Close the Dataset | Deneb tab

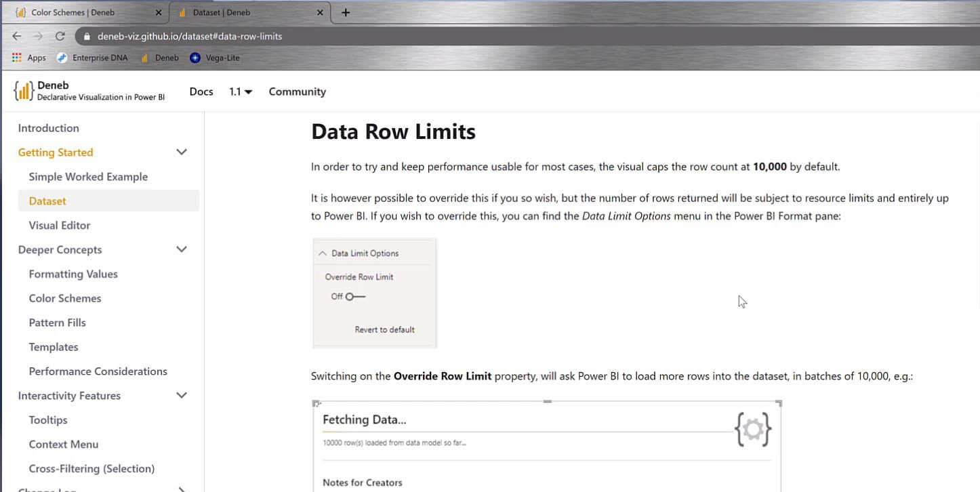click(321, 12)
